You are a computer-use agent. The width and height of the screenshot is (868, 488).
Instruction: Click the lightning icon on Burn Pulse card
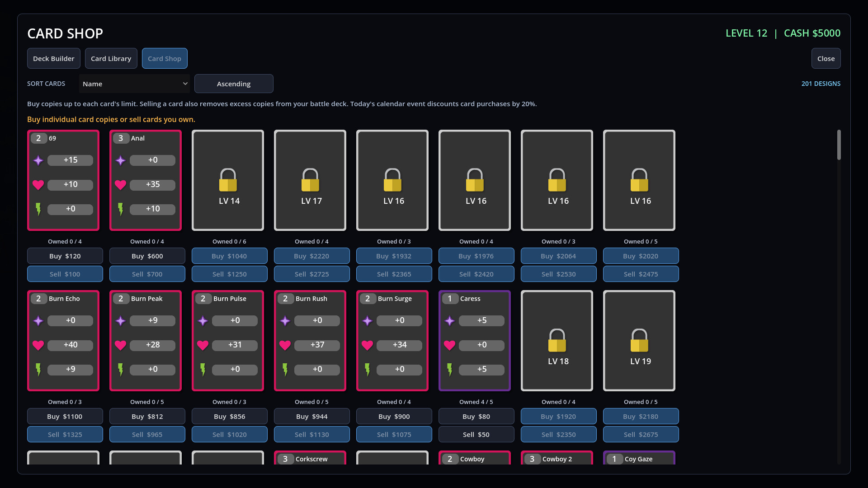pyautogui.click(x=203, y=370)
